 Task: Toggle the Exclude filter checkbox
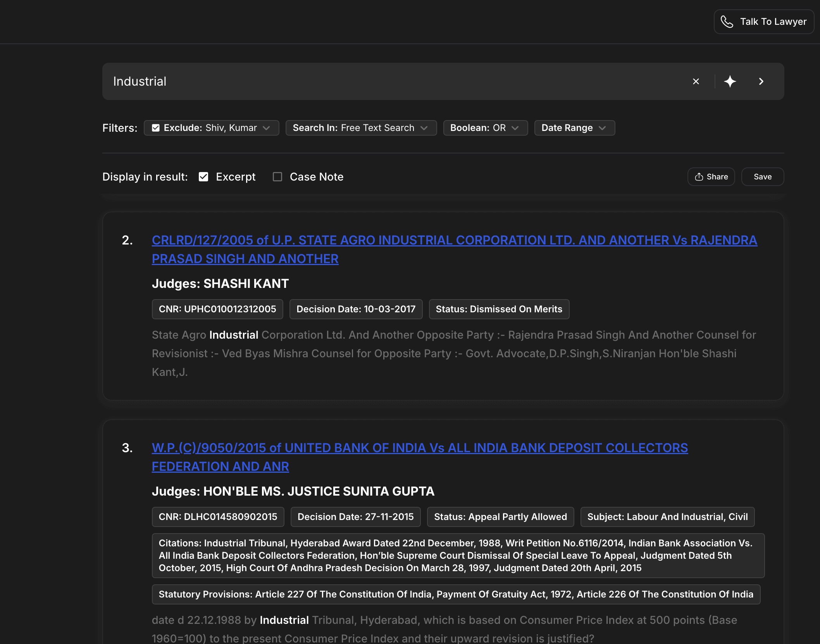pyautogui.click(x=156, y=128)
